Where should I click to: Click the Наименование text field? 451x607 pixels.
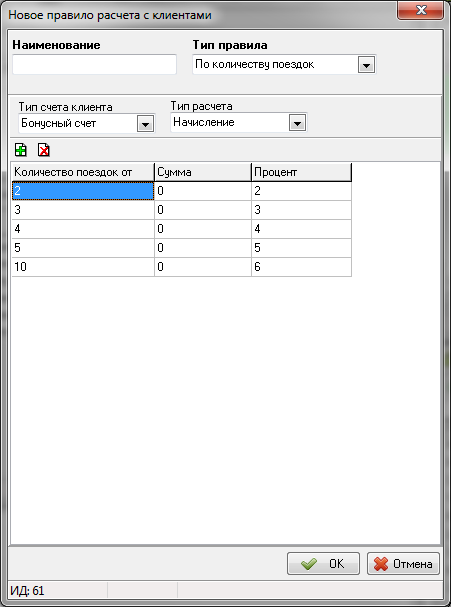pos(94,64)
